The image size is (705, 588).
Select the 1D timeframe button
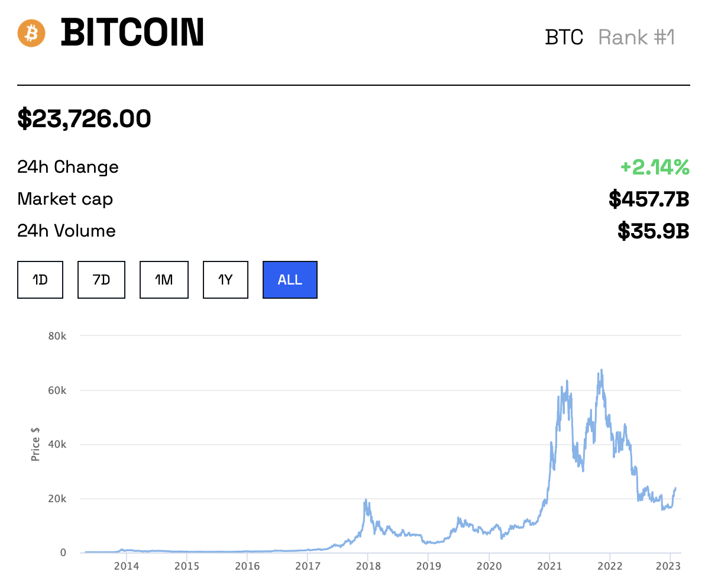pyautogui.click(x=40, y=279)
